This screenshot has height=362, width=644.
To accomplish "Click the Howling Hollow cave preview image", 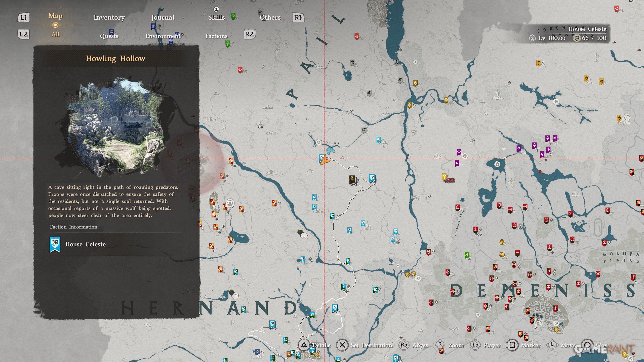I will [x=115, y=126].
